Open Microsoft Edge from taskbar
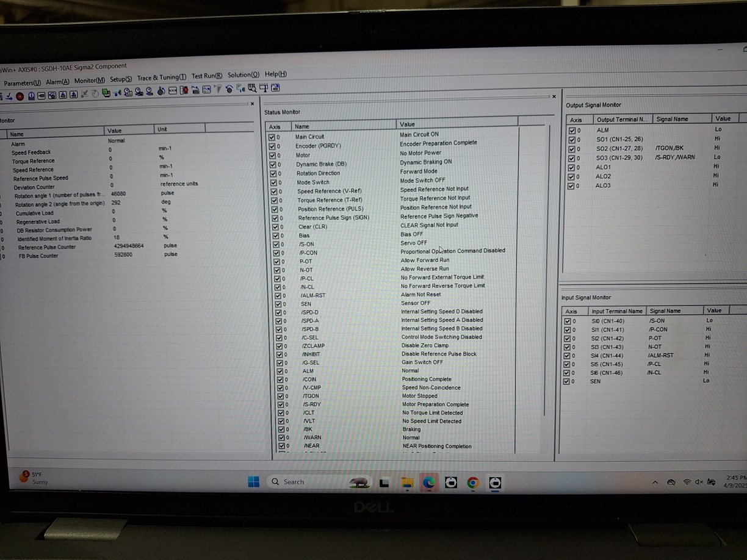This screenshot has width=747, height=560. pyautogui.click(x=429, y=483)
